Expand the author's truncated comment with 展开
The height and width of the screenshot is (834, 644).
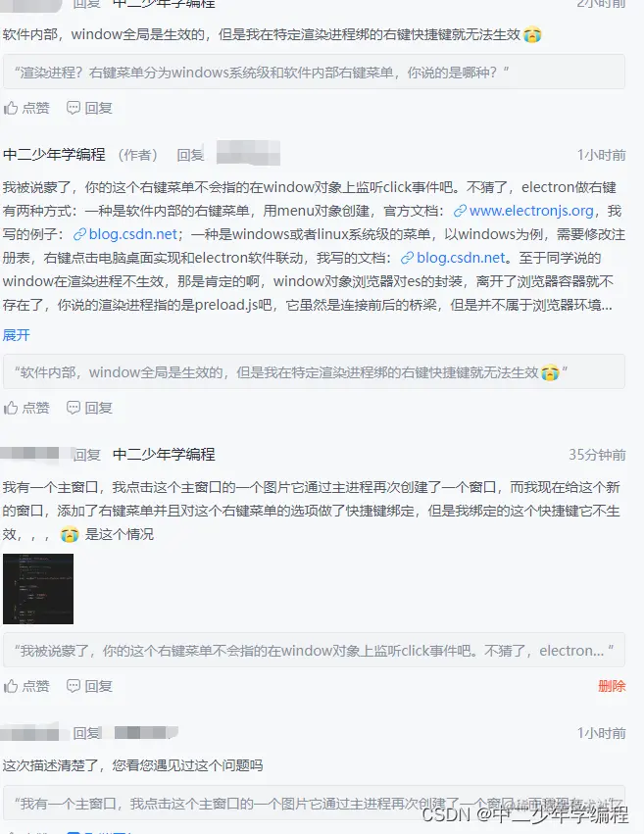tap(17, 335)
